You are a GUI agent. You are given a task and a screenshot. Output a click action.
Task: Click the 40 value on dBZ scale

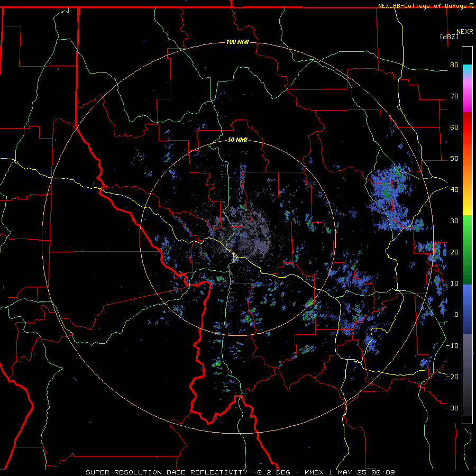[454, 189]
